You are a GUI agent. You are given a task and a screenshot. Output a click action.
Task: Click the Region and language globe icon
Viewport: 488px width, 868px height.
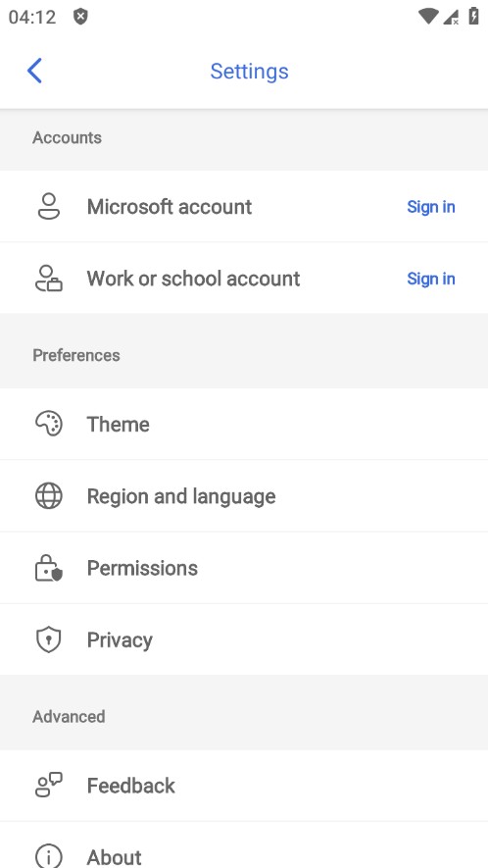[49, 495]
